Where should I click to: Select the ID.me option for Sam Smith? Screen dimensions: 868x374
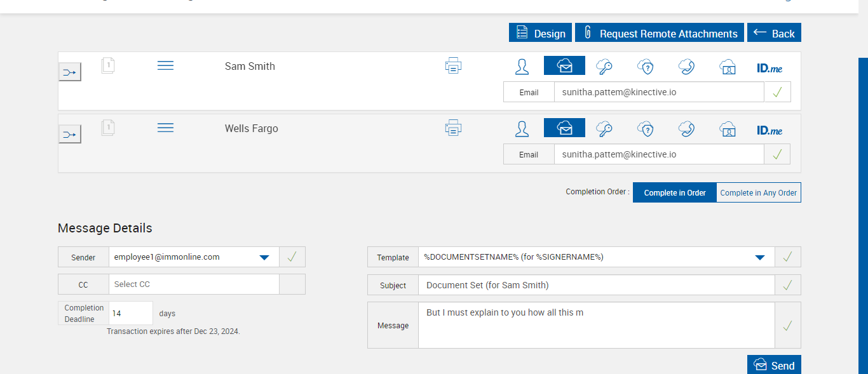(770, 67)
